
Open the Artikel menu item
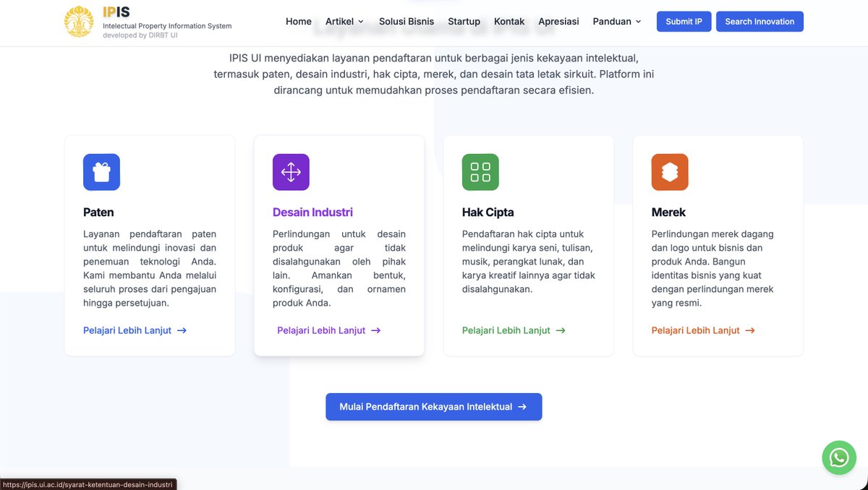coord(345,22)
